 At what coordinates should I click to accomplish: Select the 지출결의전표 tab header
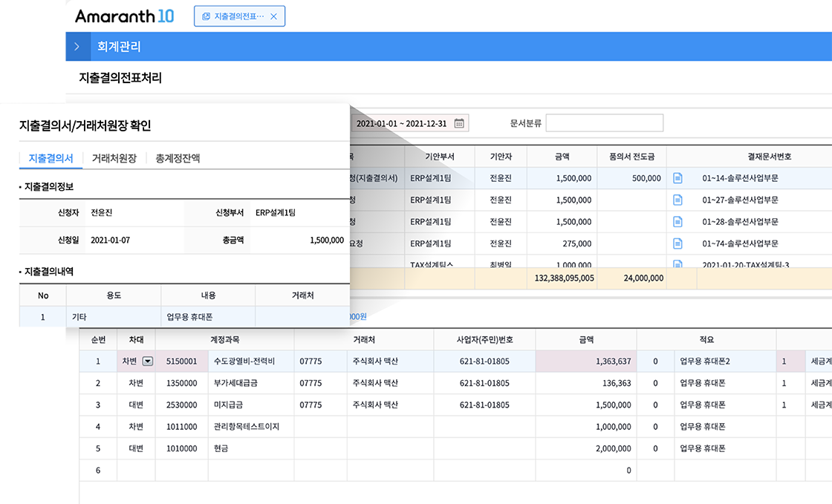(x=239, y=16)
